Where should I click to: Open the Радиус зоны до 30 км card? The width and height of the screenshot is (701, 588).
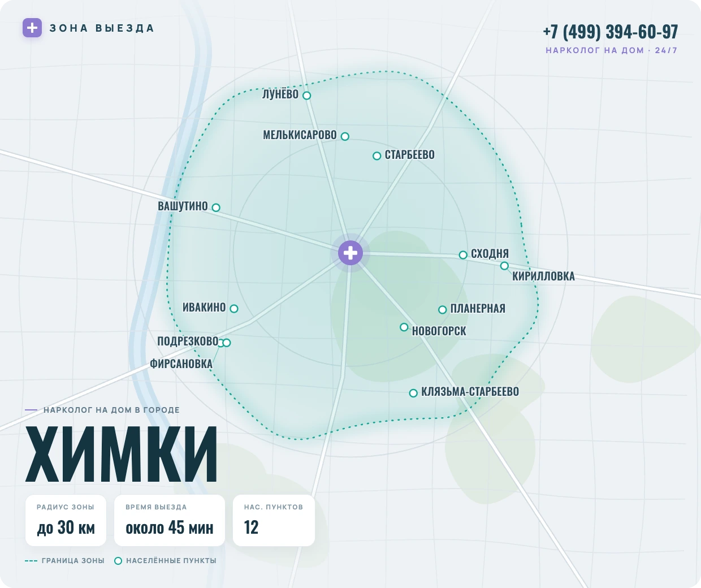(66, 520)
